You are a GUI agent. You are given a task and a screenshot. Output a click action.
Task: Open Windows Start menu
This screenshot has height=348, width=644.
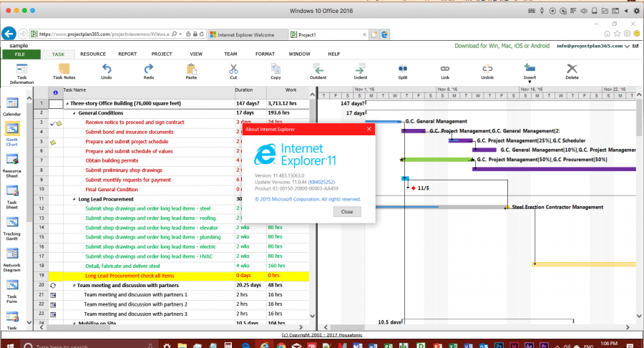pyautogui.click(x=11, y=346)
